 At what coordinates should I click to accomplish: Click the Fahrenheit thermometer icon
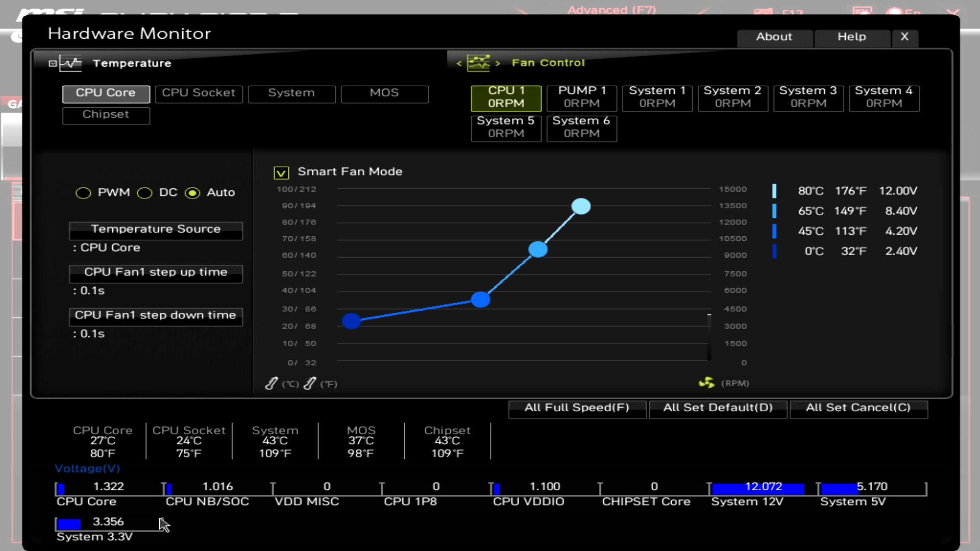(310, 383)
